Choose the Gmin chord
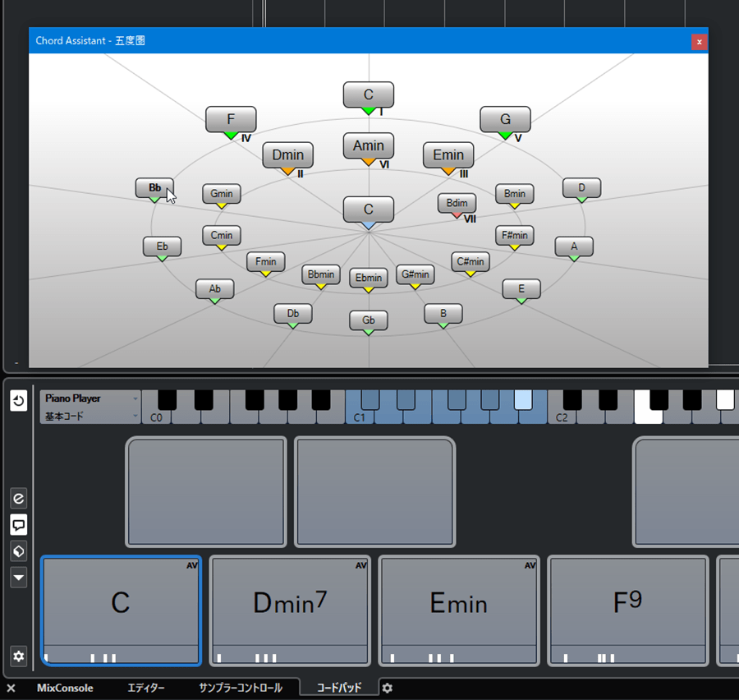This screenshot has height=700, width=739. (222, 193)
